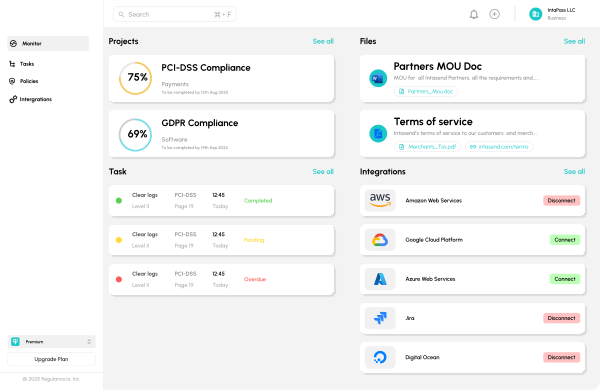Click the Payments category under PCI-DSS

(175, 84)
